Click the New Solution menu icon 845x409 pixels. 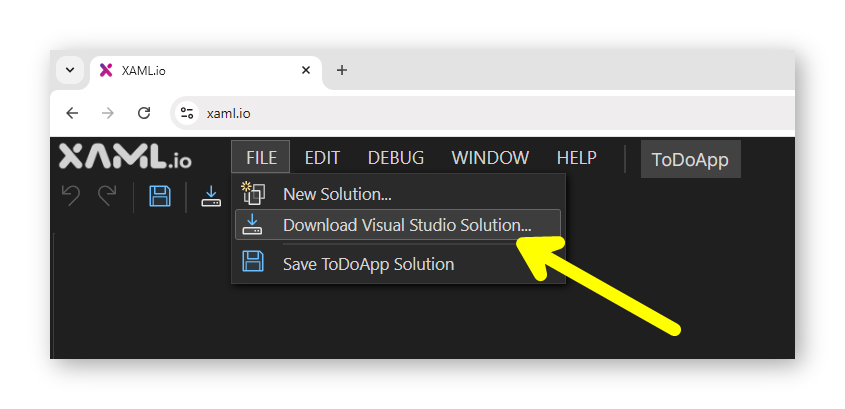click(x=253, y=193)
